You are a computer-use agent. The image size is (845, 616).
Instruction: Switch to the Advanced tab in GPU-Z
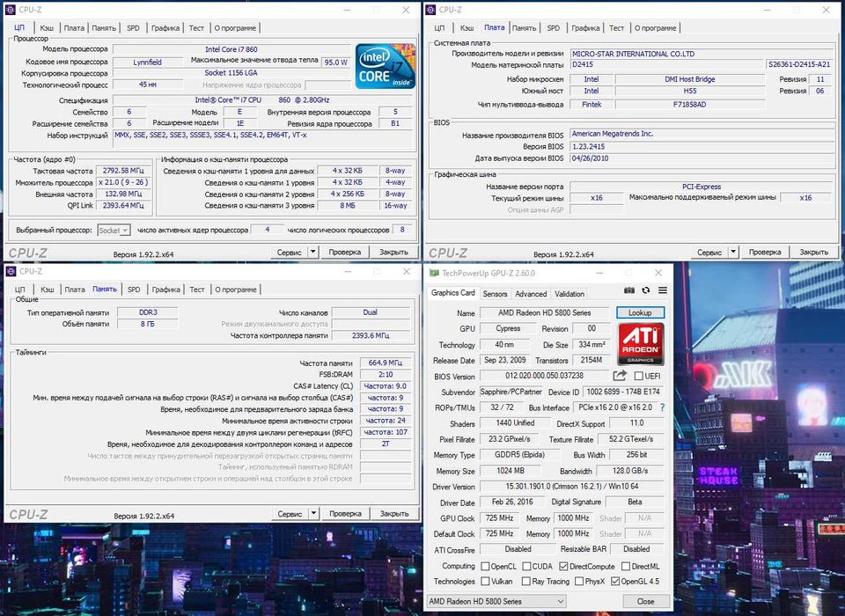531,294
